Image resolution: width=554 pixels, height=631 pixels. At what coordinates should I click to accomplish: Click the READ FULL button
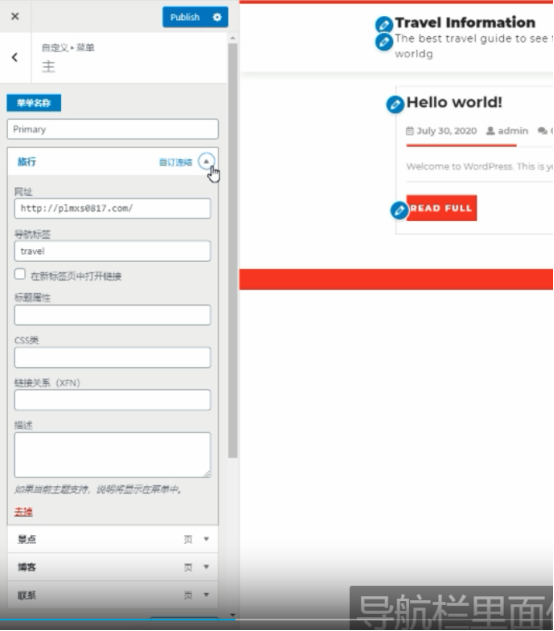pos(441,208)
